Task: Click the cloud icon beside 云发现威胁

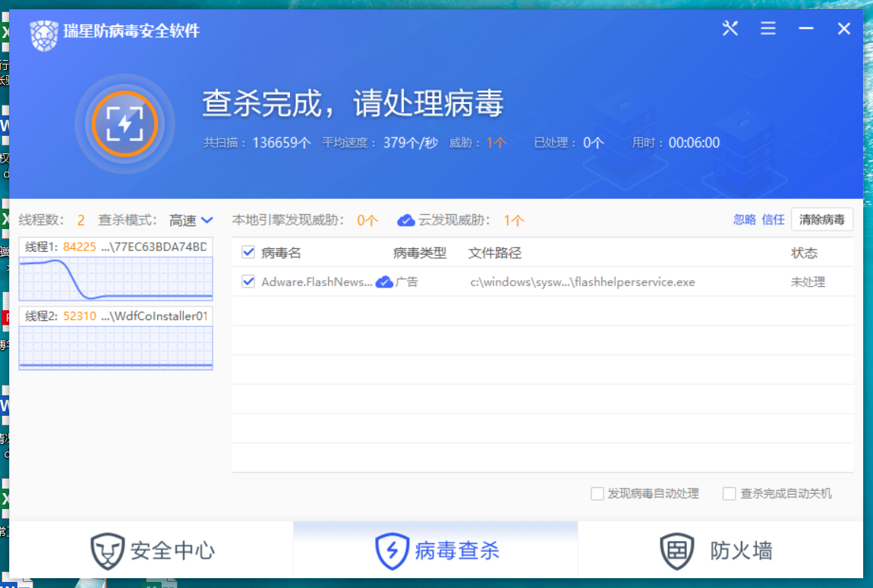Action: [x=406, y=221]
